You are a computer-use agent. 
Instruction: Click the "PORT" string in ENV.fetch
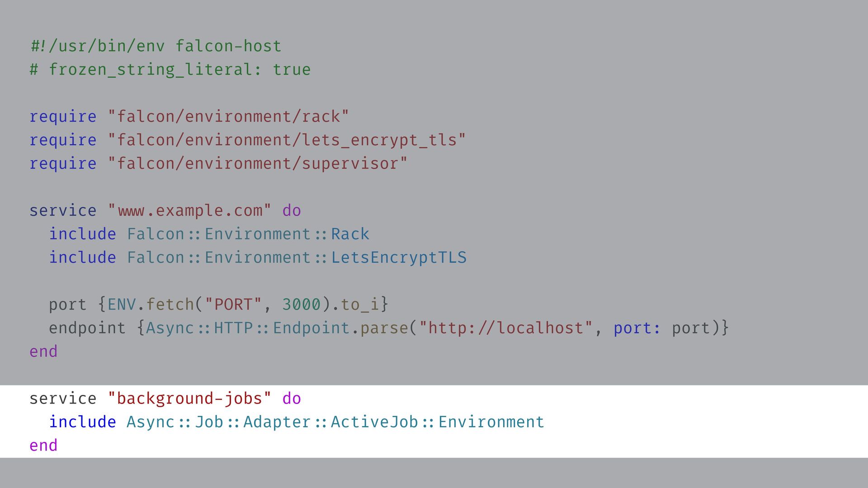point(233,305)
